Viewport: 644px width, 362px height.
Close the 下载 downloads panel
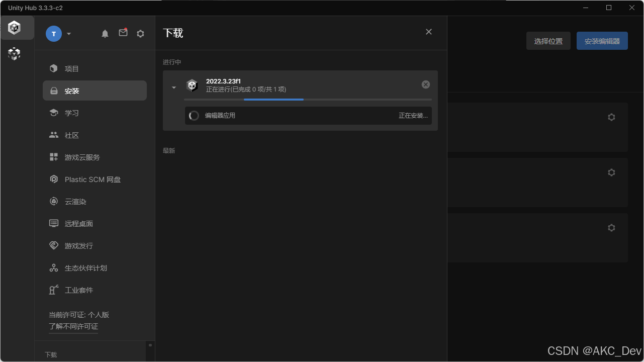[429, 32]
